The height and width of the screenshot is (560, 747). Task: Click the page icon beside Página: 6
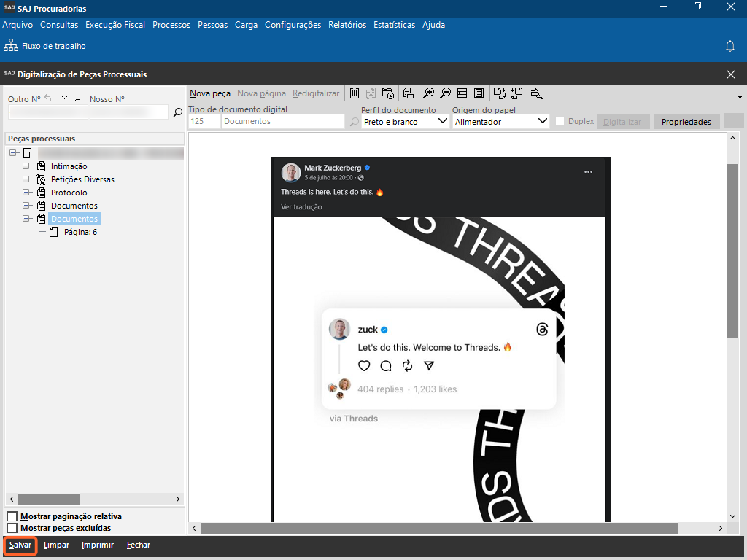(54, 232)
